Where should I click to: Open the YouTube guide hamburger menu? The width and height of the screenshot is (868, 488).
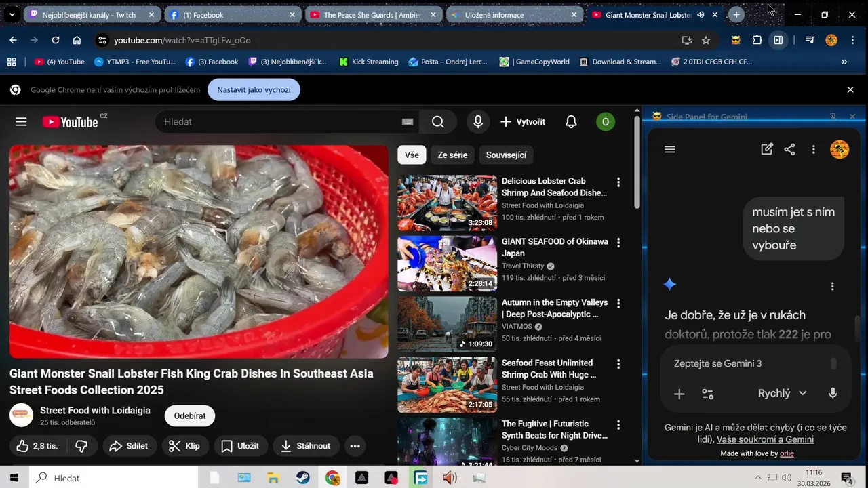[x=21, y=122]
